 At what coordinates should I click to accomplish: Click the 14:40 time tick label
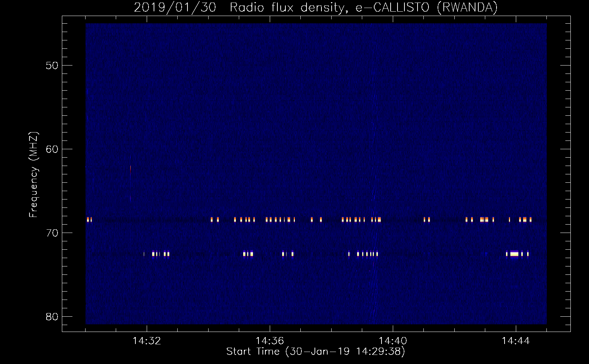click(x=393, y=341)
